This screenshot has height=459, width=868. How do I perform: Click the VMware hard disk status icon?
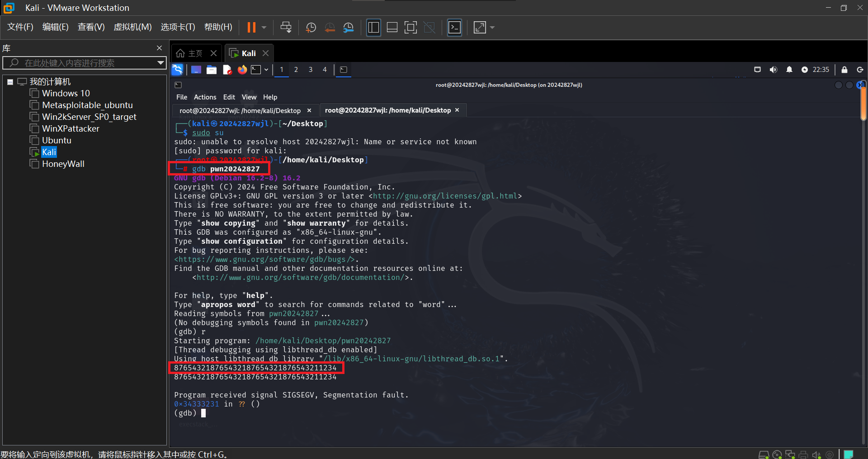click(764, 454)
